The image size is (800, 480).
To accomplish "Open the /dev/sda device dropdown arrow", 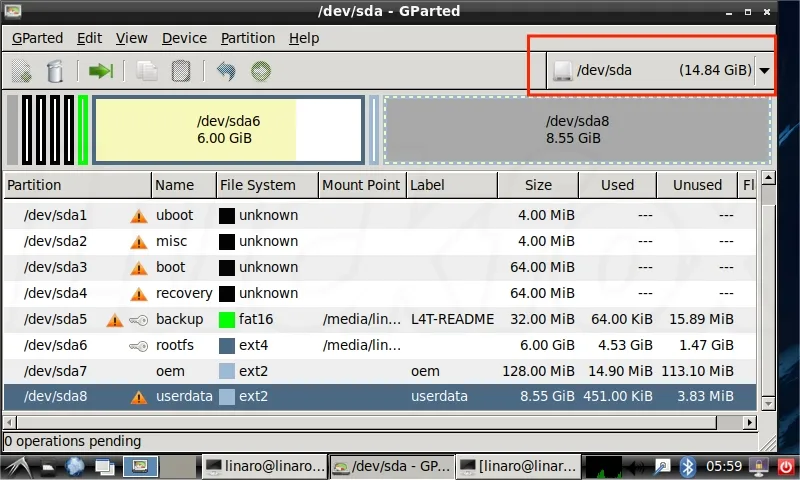I will click(764, 70).
